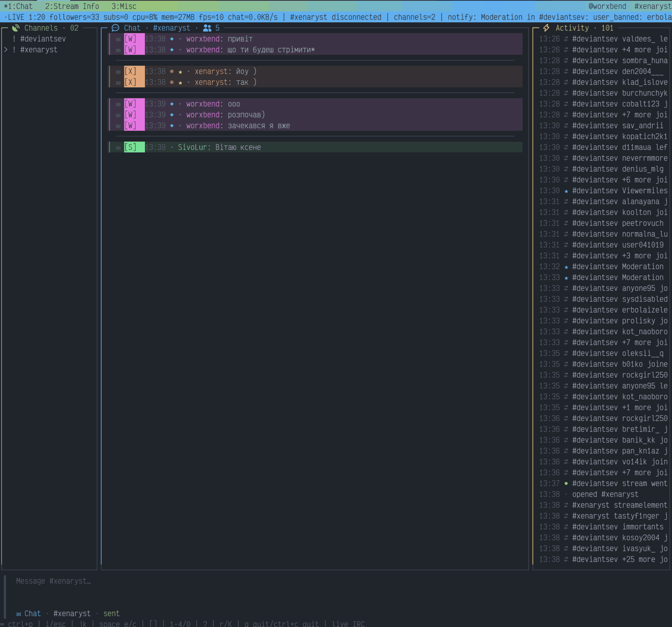Click the ctrl+p shortcut hint
This screenshot has height=627, width=672.
(x=20, y=624)
